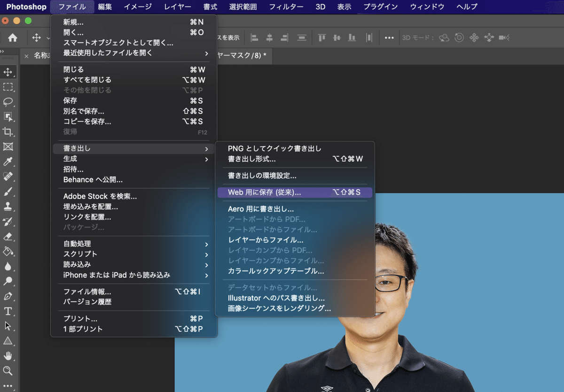This screenshot has height=392, width=564.
Task: Select the Move tool in toolbar
Action: [8, 72]
